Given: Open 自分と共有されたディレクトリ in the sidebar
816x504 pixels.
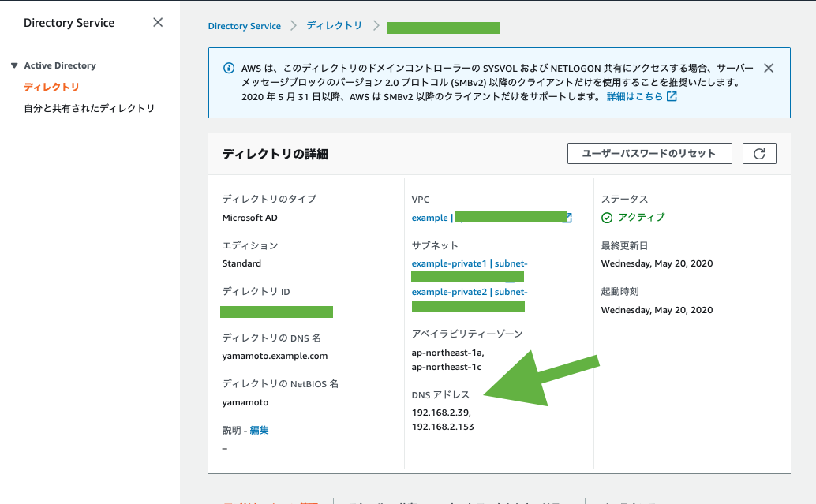Looking at the screenshot, I should [x=89, y=108].
